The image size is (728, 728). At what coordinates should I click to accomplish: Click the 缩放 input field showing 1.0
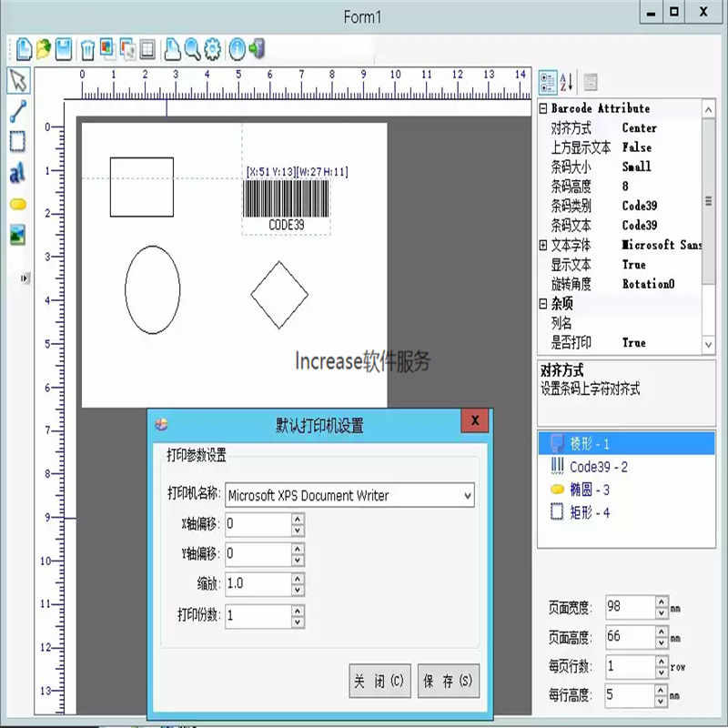coord(258,584)
